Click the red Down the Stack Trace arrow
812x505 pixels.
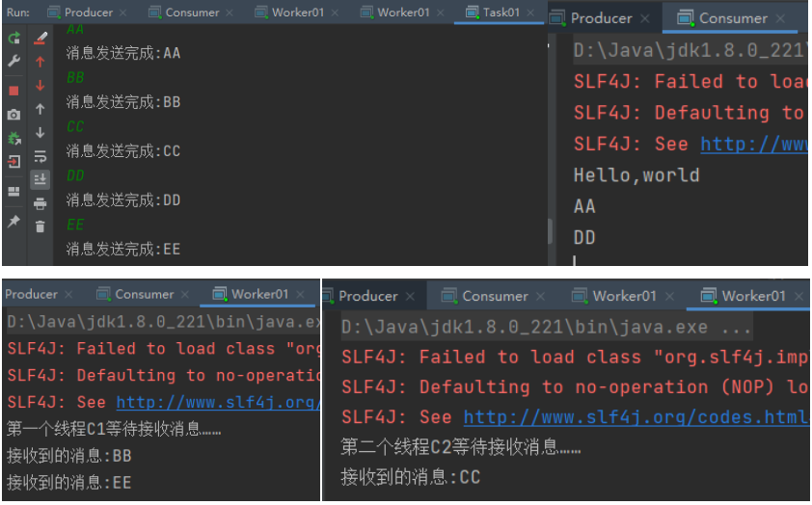[x=40, y=85]
